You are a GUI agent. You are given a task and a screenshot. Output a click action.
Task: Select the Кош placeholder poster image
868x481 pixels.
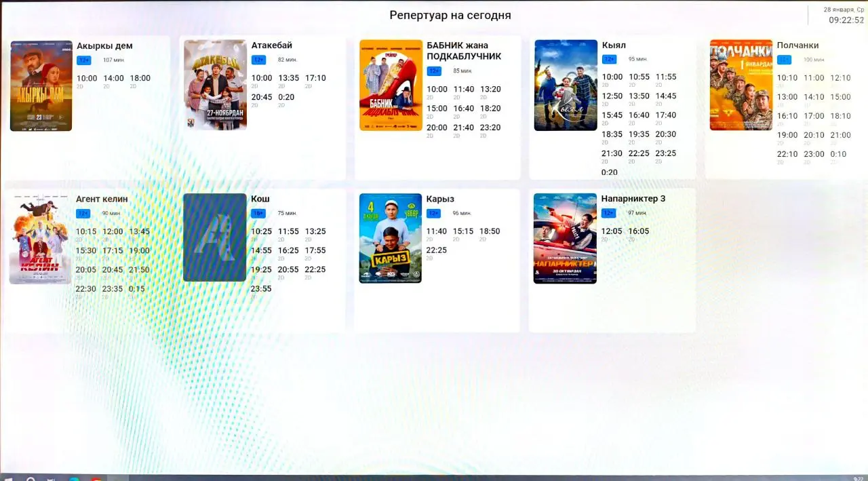pyautogui.click(x=214, y=237)
